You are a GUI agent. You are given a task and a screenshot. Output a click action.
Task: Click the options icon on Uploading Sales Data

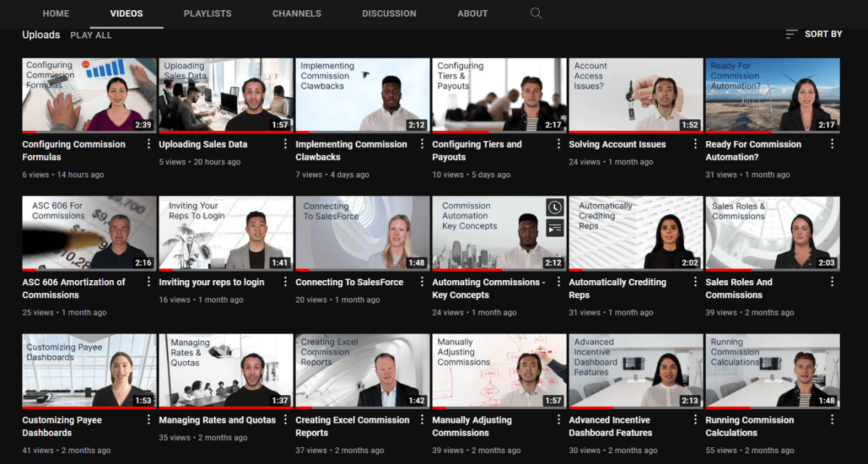(x=285, y=143)
